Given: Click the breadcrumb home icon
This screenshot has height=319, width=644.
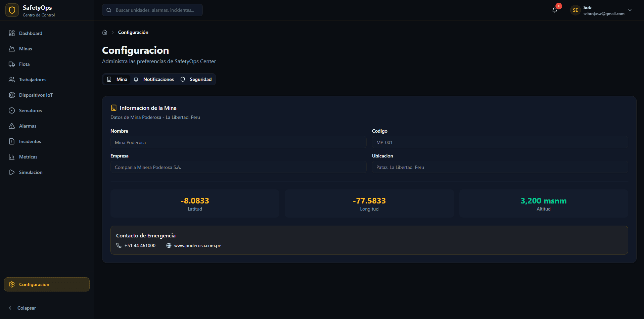Looking at the screenshot, I should (x=104, y=32).
